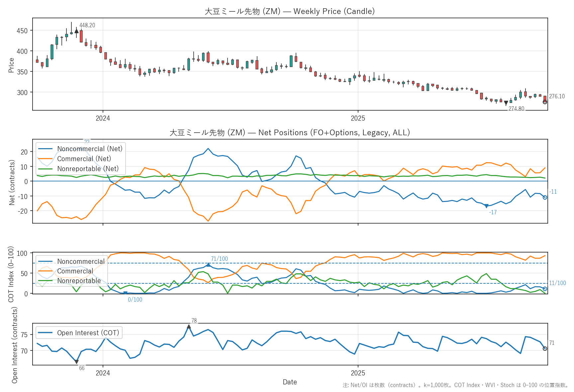Click the COT index peak marker labeled 71/100

(208, 265)
